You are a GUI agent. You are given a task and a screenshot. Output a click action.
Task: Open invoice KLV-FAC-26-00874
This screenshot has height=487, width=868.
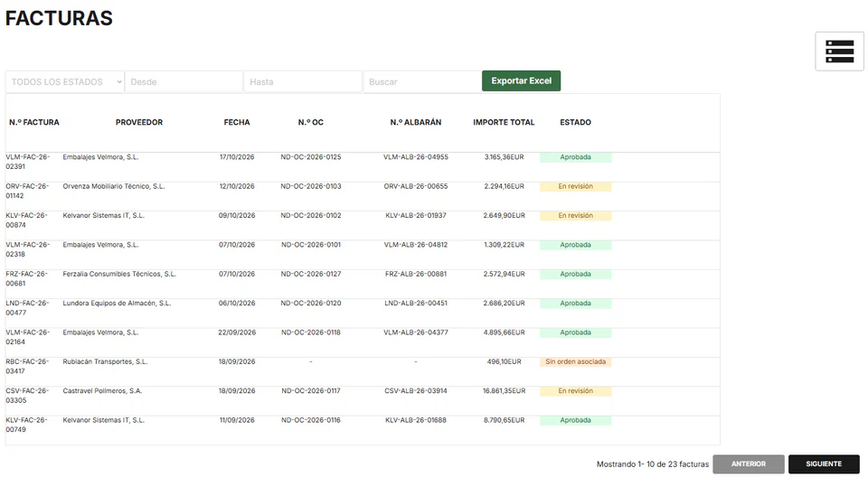(x=26, y=220)
